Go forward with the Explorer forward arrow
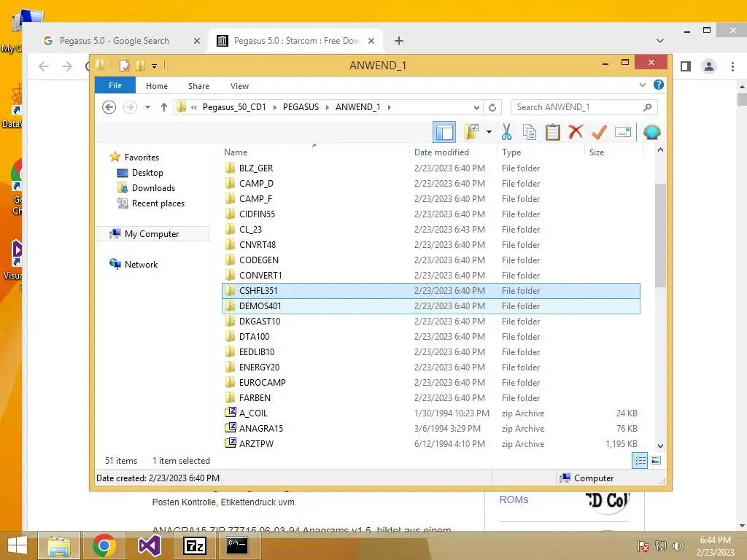Screen dimensions: 747x560 [x=130, y=107]
